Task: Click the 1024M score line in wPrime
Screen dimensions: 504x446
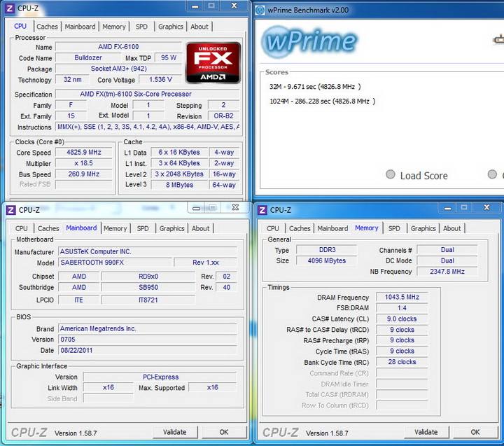Action: point(323,102)
